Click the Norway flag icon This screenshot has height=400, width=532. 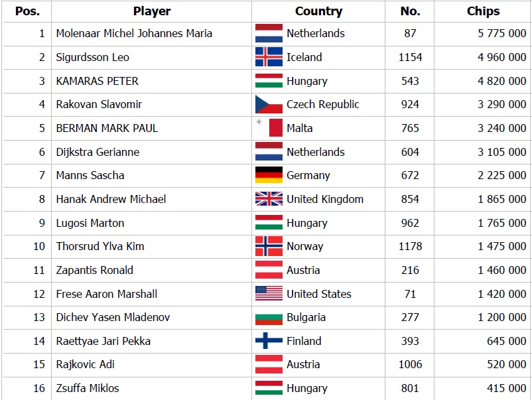coord(269,246)
